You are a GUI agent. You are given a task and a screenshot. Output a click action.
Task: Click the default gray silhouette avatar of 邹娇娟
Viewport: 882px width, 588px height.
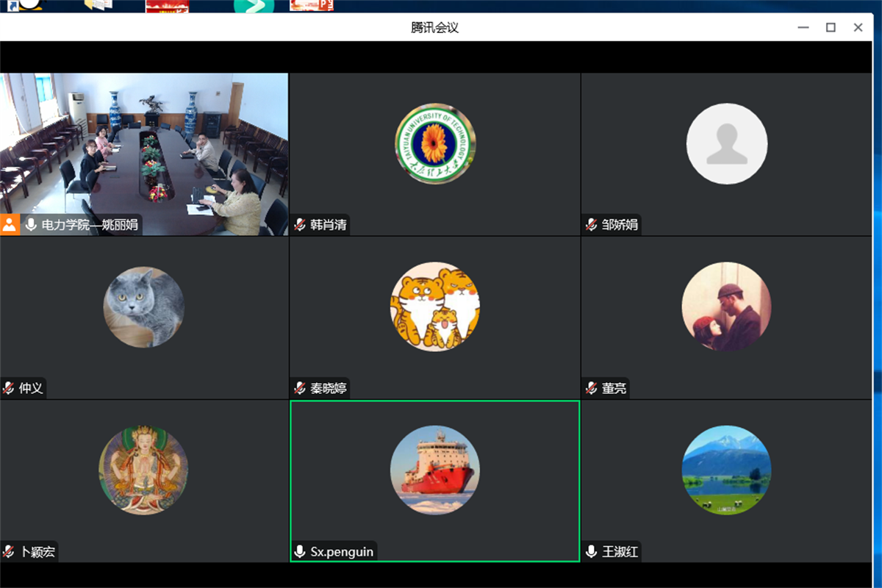(726, 144)
